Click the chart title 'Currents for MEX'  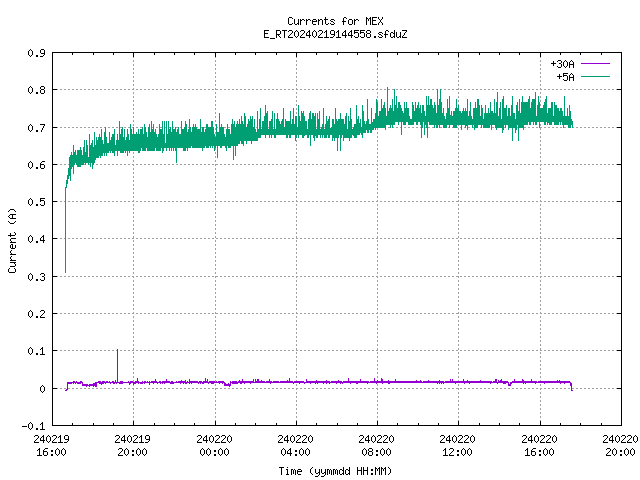(335, 21)
